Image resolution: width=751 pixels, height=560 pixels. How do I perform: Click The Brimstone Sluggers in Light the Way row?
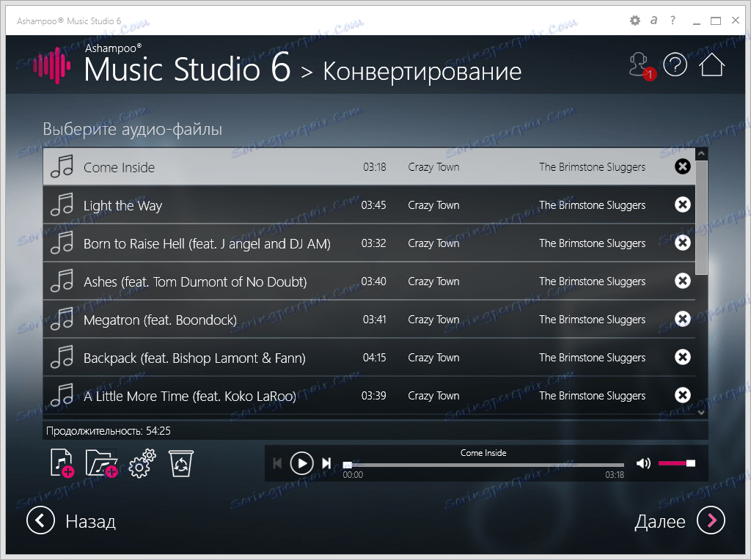(592, 205)
